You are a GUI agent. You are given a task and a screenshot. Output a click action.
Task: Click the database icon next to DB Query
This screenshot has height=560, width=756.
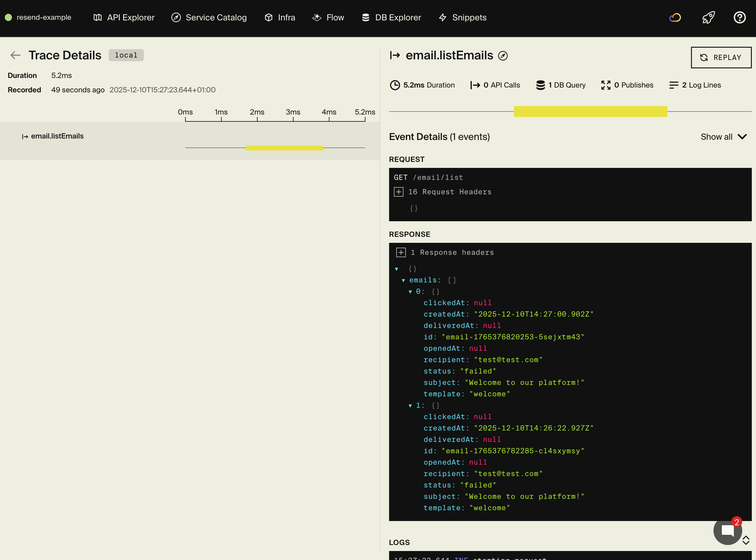pyautogui.click(x=541, y=85)
